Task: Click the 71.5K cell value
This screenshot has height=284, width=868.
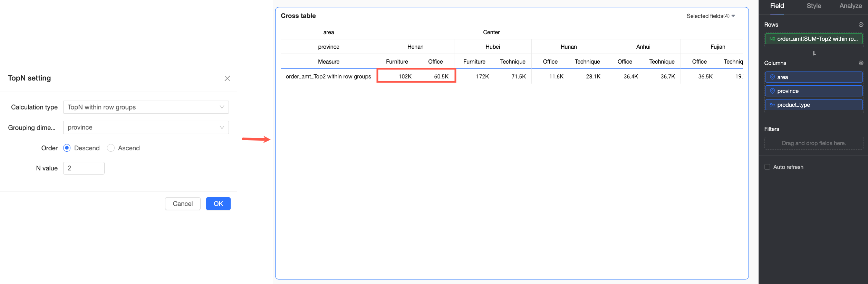Action: [x=519, y=76]
